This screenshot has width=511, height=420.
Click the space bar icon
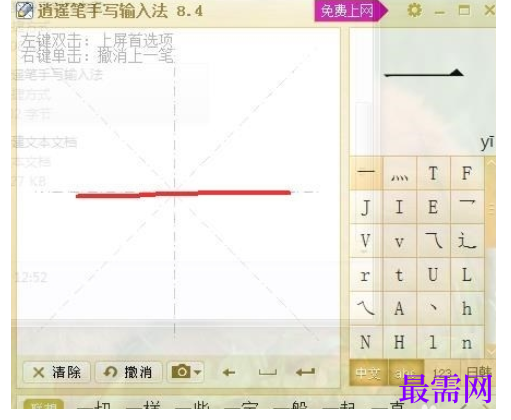coord(268,372)
